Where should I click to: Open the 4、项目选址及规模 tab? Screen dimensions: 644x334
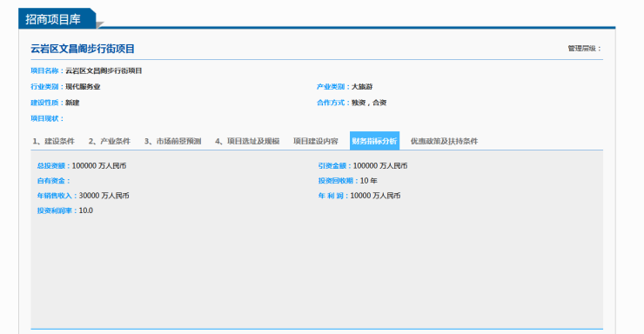247,141
